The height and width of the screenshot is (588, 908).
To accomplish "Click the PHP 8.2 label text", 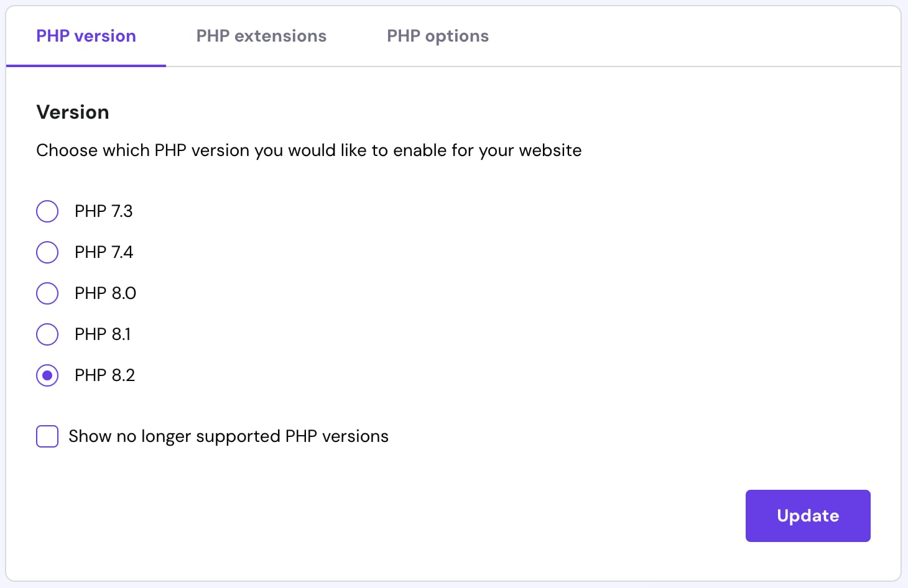I will [104, 375].
